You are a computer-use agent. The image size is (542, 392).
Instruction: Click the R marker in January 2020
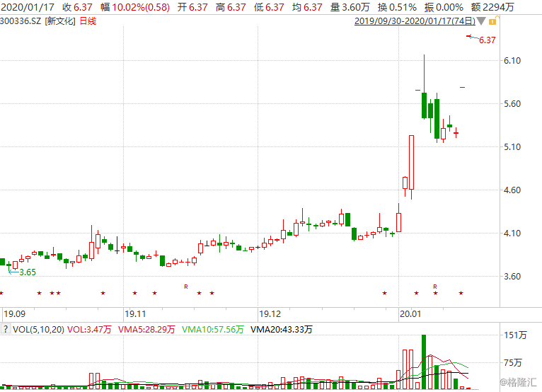click(x=435, y=287)
